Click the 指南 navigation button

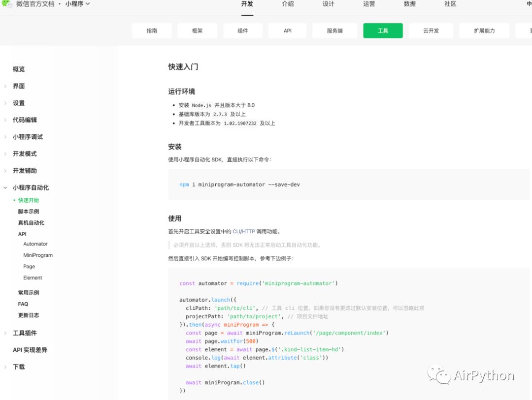[x=152, y=31]
